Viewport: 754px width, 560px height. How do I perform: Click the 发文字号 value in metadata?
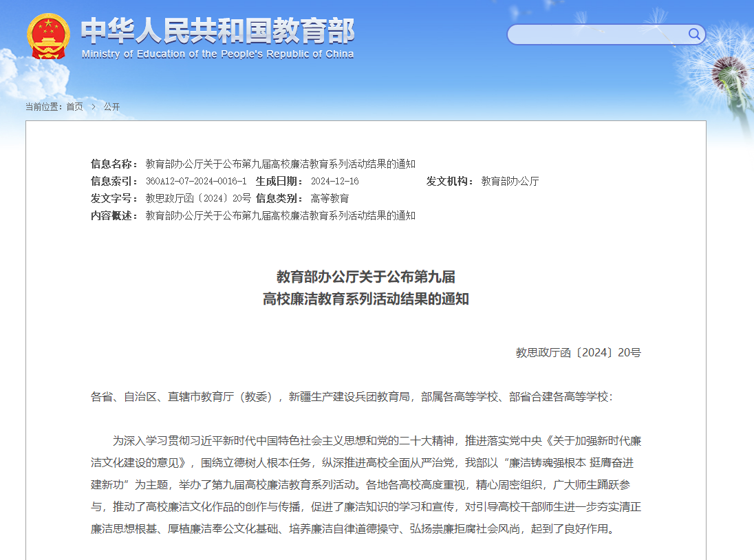pyautogui.click(x=198, y=198)
